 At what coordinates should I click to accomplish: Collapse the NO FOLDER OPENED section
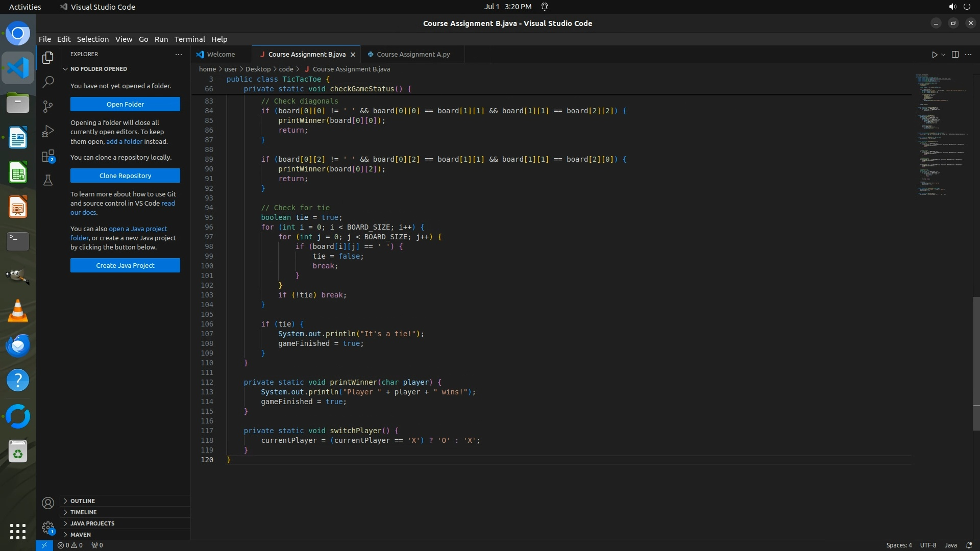point(99,69)
